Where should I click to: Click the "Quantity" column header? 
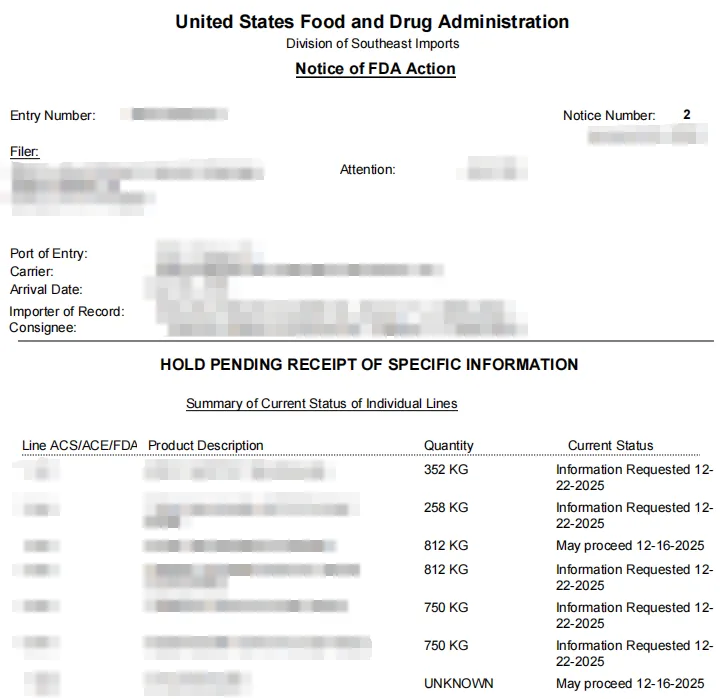click(x=449, y=446)
